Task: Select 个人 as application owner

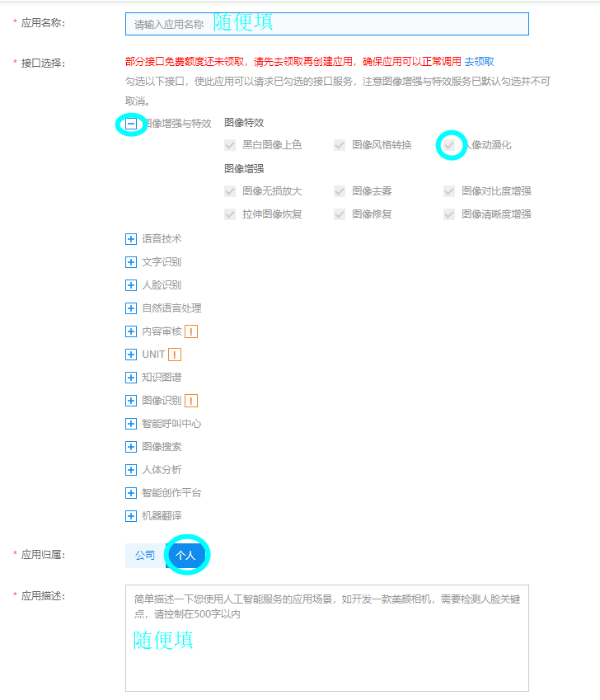Action: pos(185,556)
